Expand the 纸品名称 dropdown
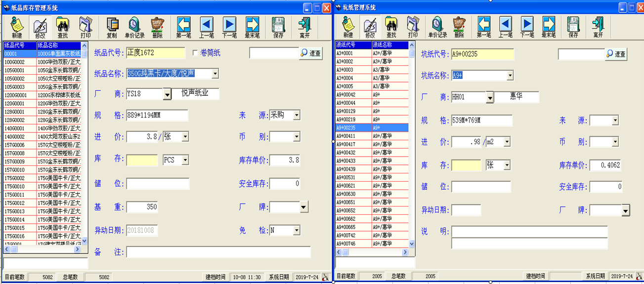Screen dimensions: 644x284 tap(215, 74)
